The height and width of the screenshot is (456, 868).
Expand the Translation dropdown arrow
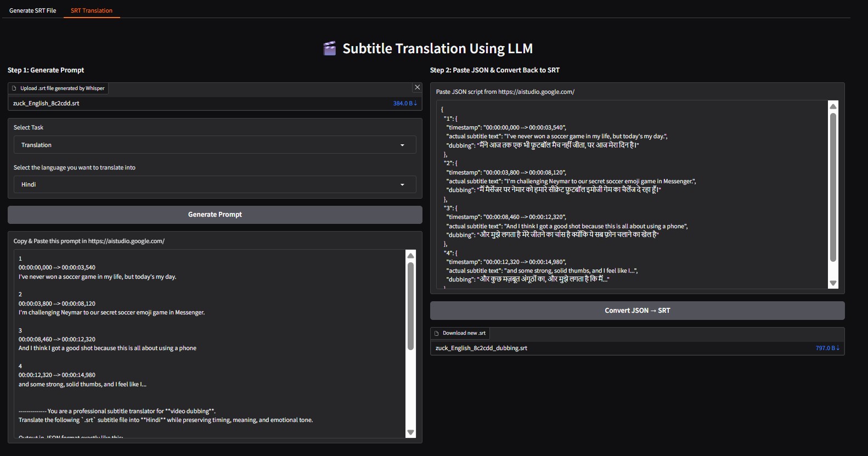(x=402, y=145)
